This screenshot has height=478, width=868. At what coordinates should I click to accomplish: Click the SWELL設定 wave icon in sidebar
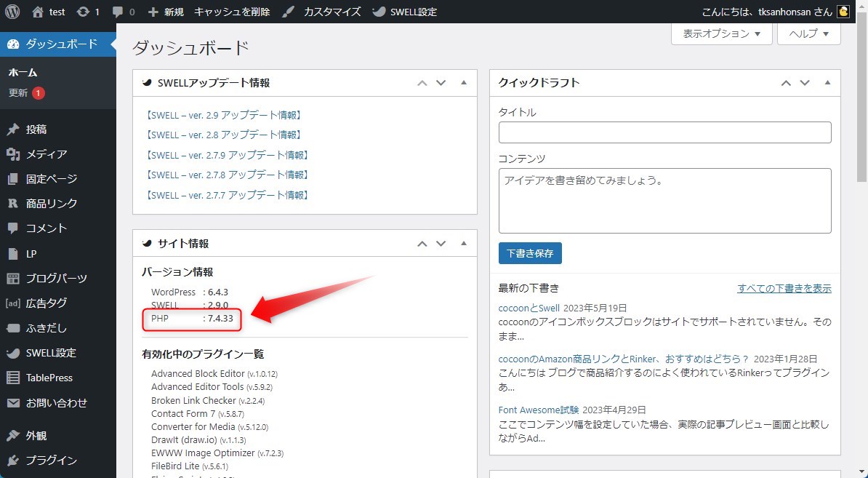coord(13,353)
